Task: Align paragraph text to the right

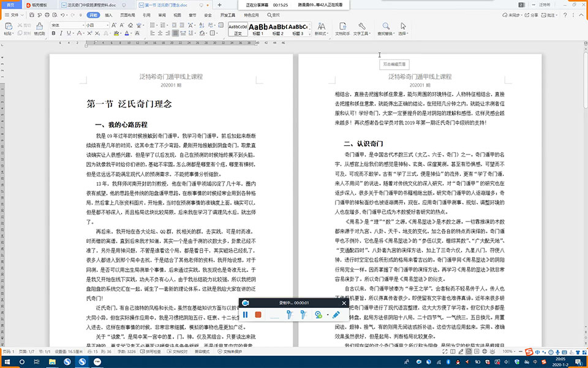Action: click(168, 33)
